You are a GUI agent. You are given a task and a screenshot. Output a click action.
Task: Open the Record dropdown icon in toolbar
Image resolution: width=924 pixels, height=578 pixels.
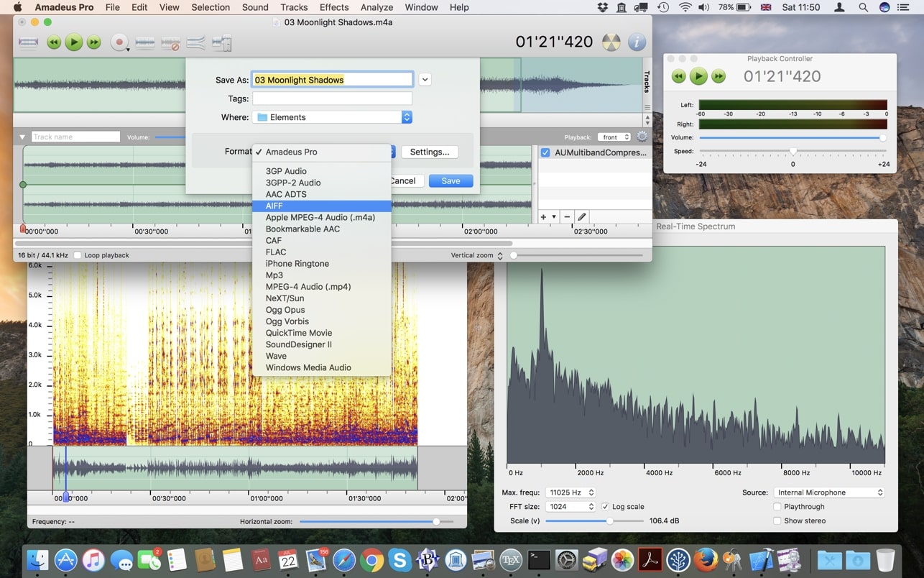coord(128,50)
